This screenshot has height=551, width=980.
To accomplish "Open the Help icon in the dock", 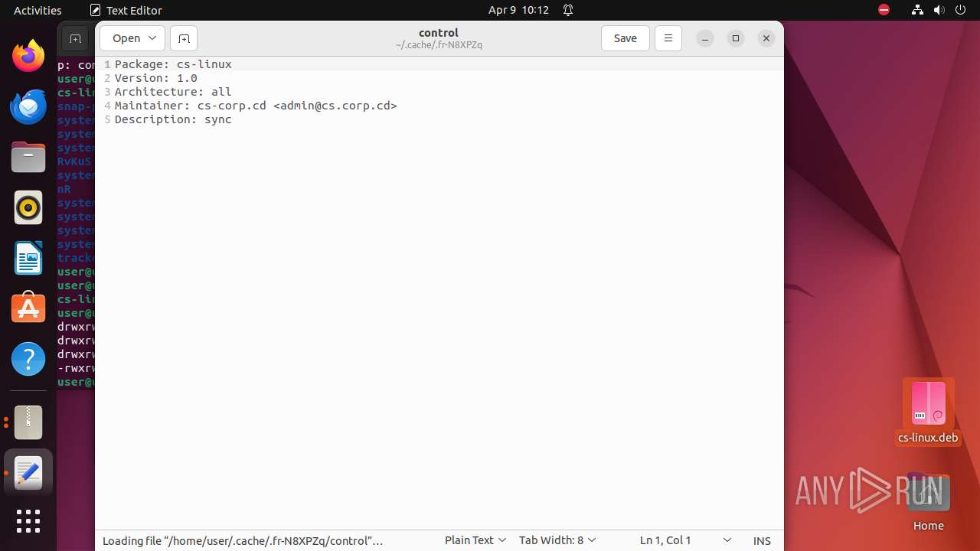I will [28, 359].
